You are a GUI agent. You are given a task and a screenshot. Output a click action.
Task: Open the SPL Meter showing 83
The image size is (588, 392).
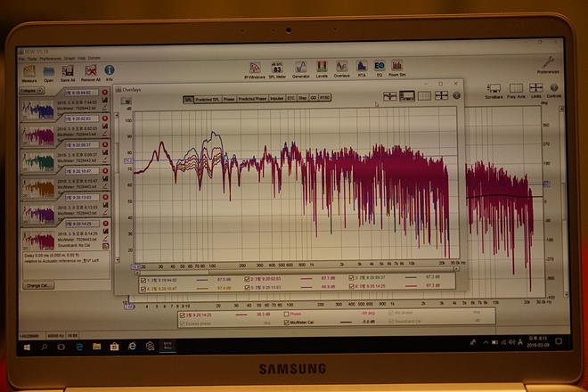(277, 69)
